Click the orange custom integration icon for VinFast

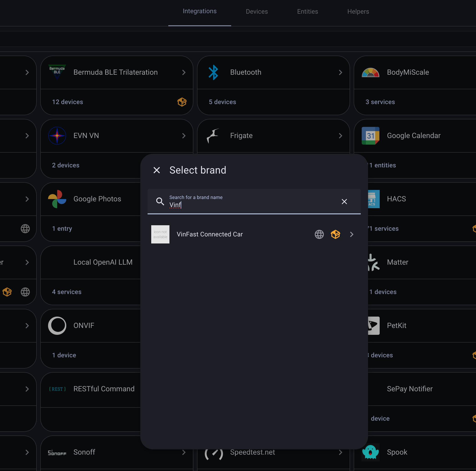[335, 234]
